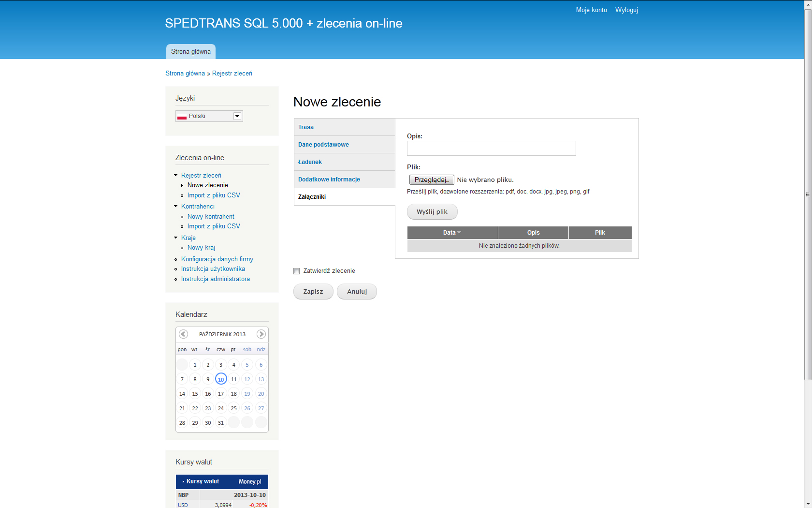This screenshot has width=812, height=508.
Task: Open Konfiguracja danych firmy
Action: [x=217, y=259]
